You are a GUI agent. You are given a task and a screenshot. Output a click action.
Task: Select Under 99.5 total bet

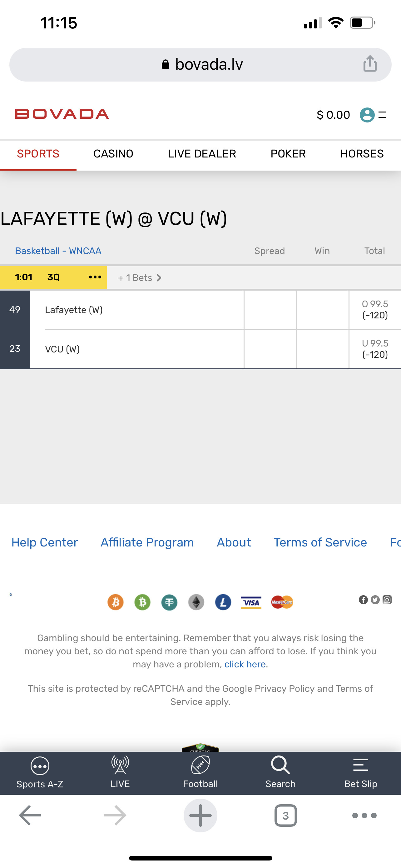pos(375,349)
